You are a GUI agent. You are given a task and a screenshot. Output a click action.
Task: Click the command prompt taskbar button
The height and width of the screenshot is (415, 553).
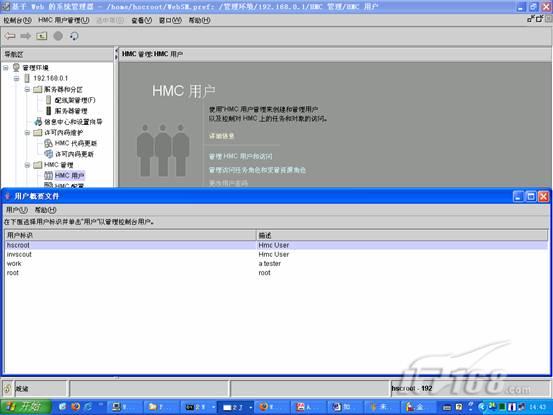tap(198, 407)
